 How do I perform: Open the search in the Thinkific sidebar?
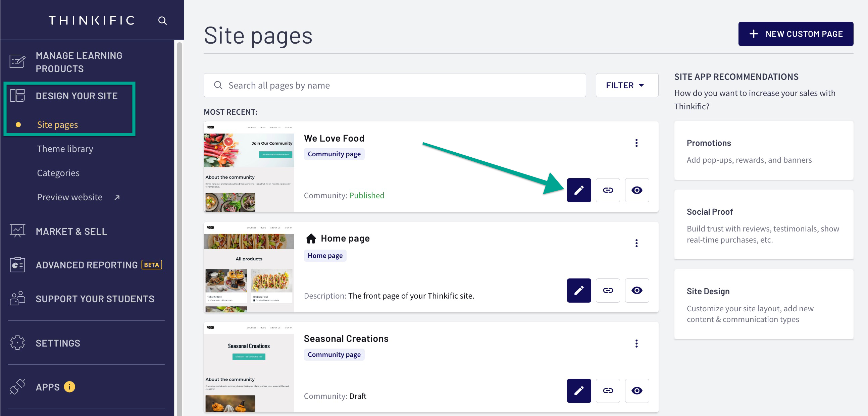click(163, 20)
